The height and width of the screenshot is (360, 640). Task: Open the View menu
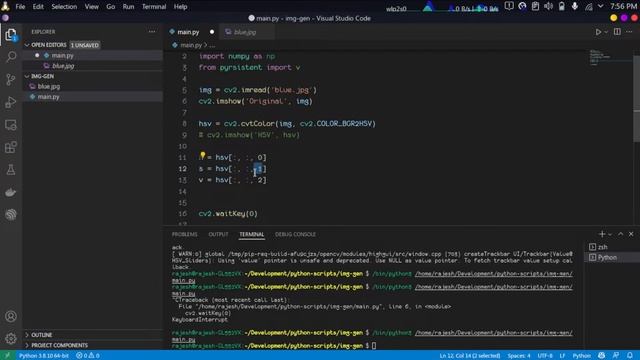91,7
